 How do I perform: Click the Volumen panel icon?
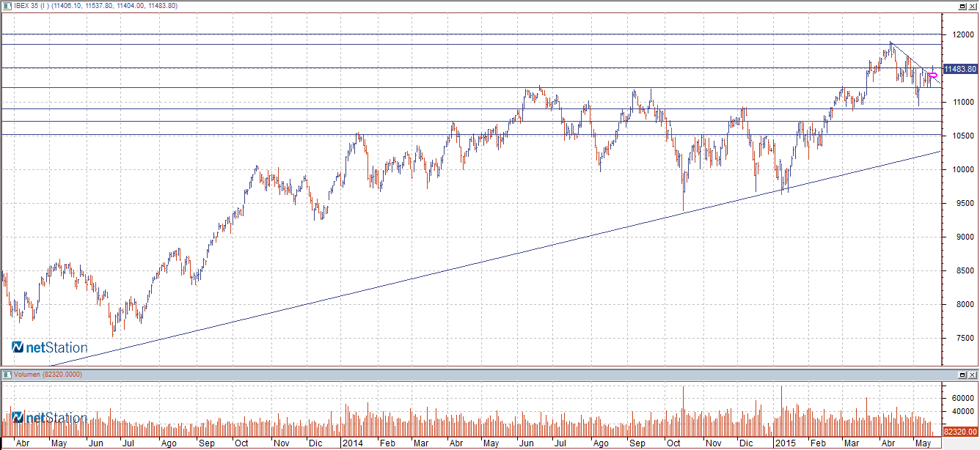pyautogui.click(x=7, y=375)
